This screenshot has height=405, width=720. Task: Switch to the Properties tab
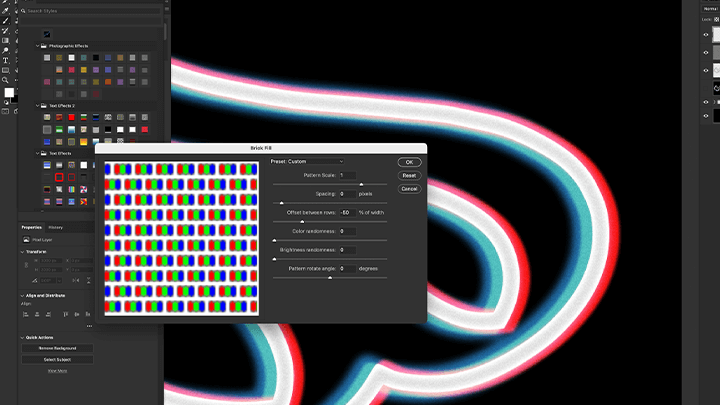(32, 227)
